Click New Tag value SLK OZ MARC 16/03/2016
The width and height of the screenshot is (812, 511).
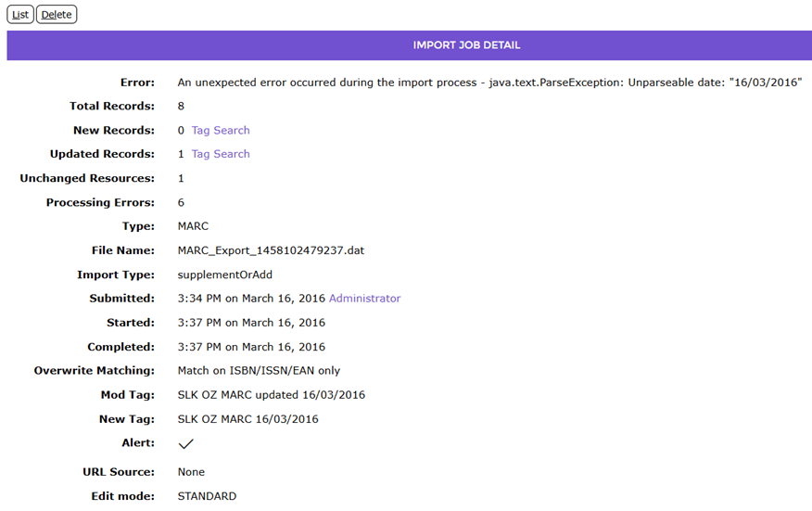click(x=248, y=419)
